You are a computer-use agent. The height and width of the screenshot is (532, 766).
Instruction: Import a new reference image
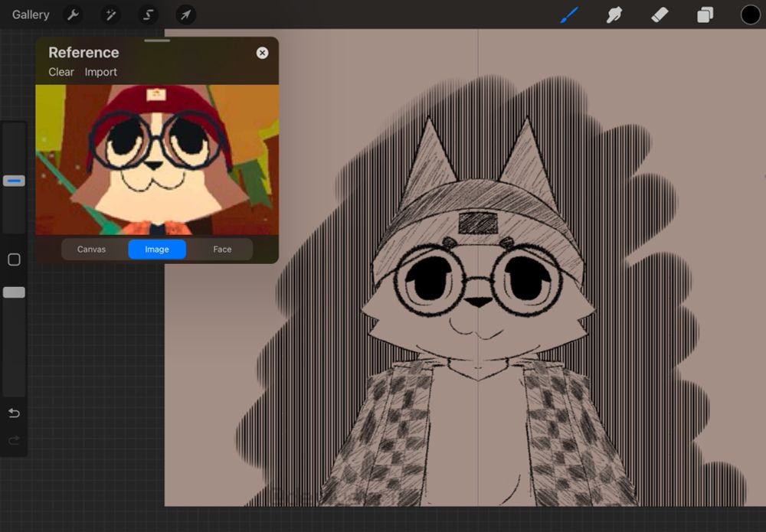pos(100,72)
